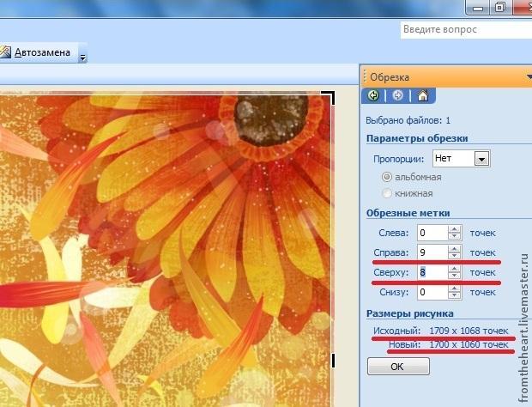
Task: Click the Исходный: 1709 x 1068 точек text
Action: point(441,331)
